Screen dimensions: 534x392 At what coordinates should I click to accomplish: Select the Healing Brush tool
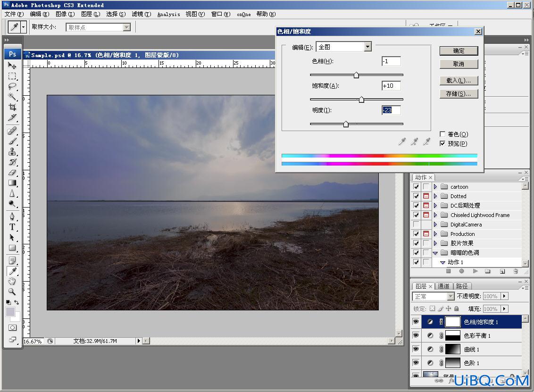(12, 131)
